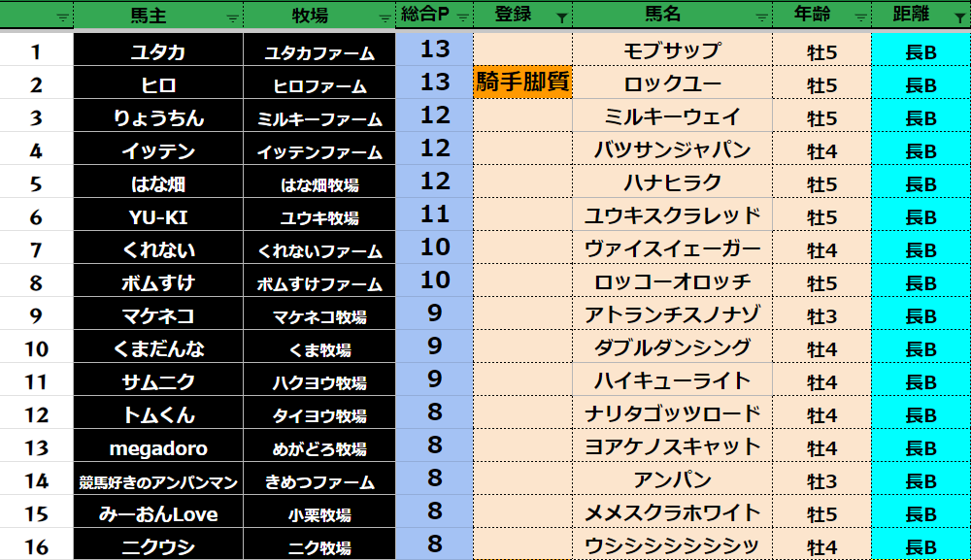Click the active filter icon on 登録 column
Image resolution: width=971 pixels, height=560 pixels.
560,16
